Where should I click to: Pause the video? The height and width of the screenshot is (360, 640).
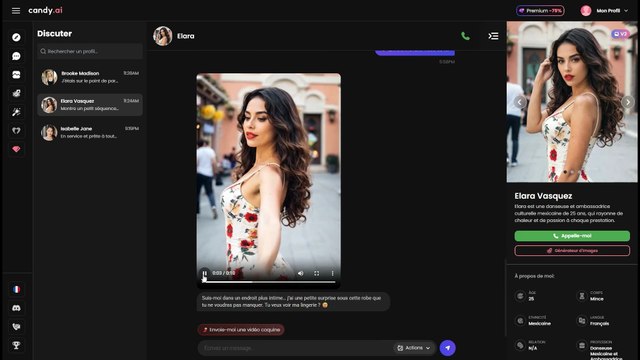click(x=204, y=273)
